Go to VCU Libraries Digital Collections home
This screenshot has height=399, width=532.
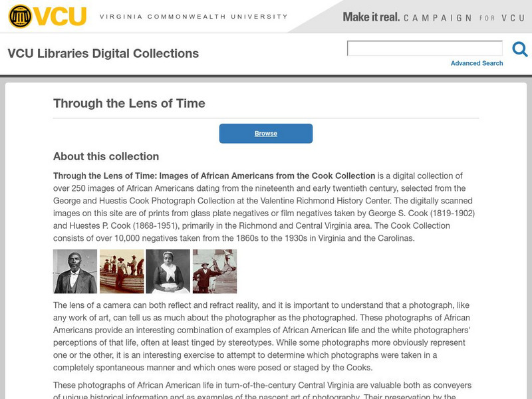tap(103, 53)
